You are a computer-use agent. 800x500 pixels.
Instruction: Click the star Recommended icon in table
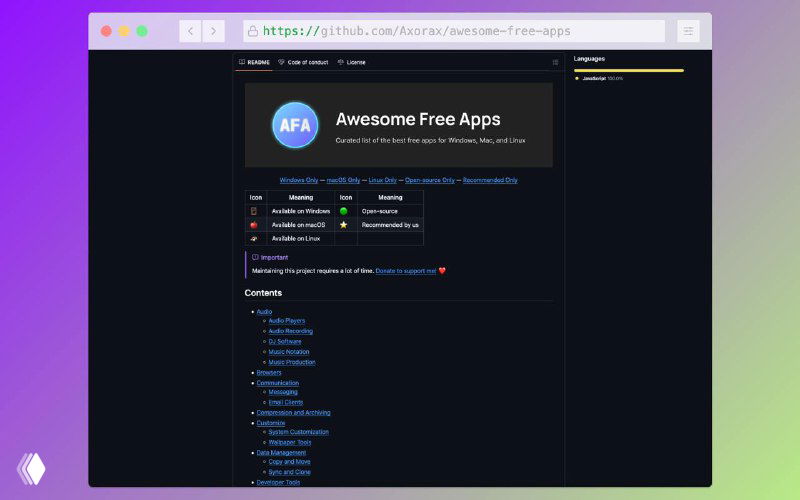[343, 225]
